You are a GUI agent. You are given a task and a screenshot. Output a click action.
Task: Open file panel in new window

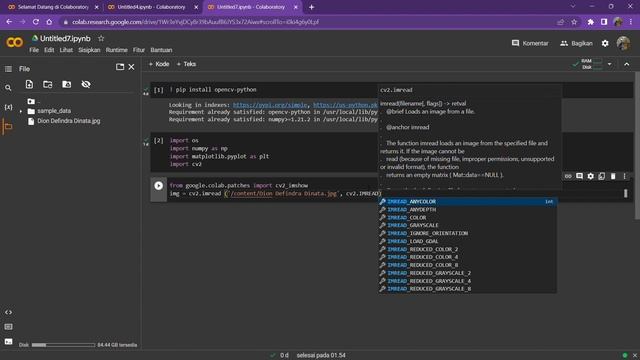120,67
